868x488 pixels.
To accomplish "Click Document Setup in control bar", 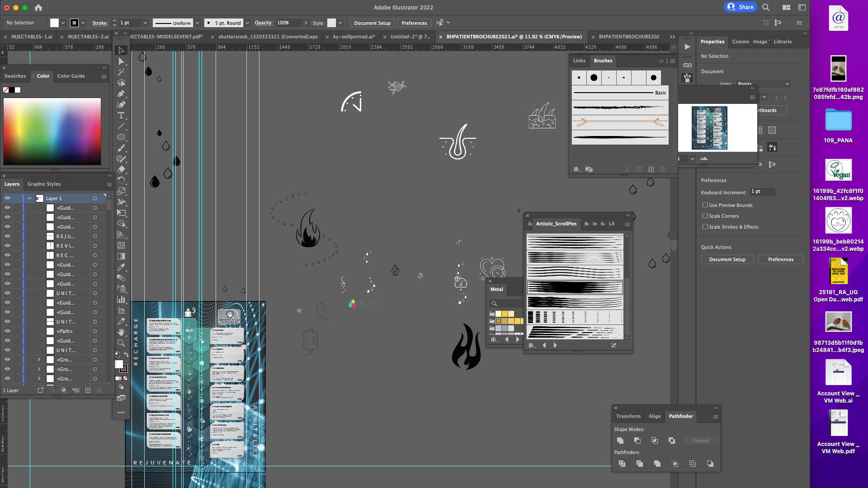I will [372, 23].
